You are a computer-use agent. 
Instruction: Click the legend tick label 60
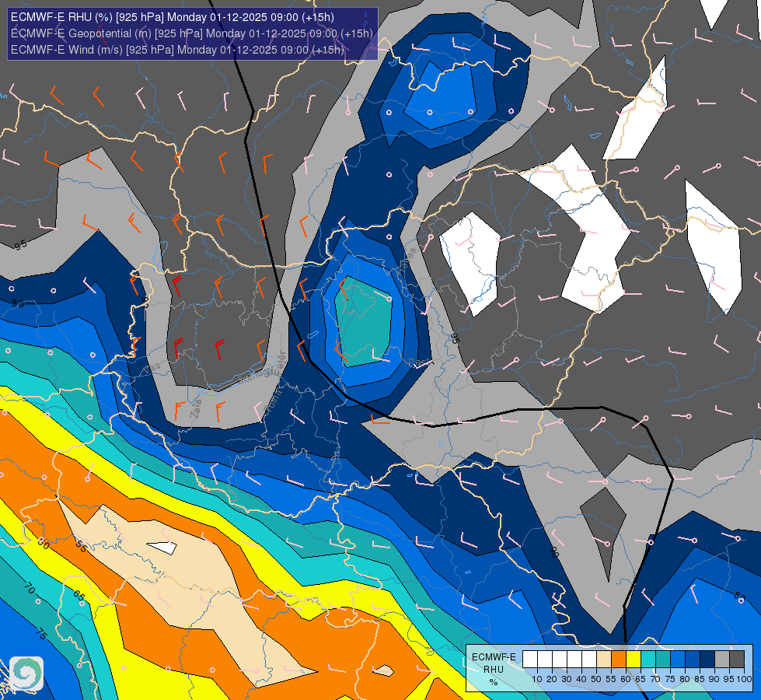coord(626,679)
